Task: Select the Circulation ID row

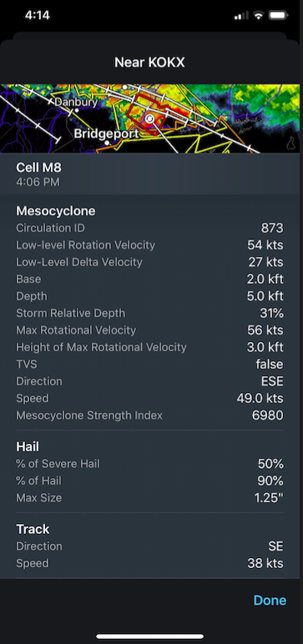Action: pos(149,228)
